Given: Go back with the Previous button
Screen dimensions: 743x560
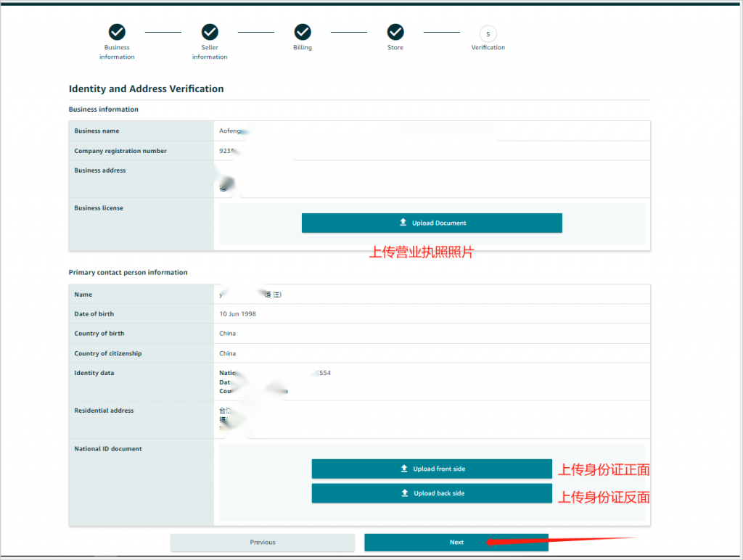Looking at the screenshot, I should (263, 543).
